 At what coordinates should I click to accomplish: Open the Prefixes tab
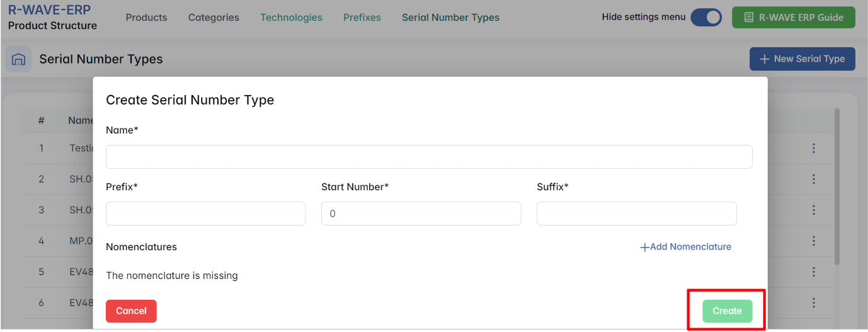click(x=362, y=18)
